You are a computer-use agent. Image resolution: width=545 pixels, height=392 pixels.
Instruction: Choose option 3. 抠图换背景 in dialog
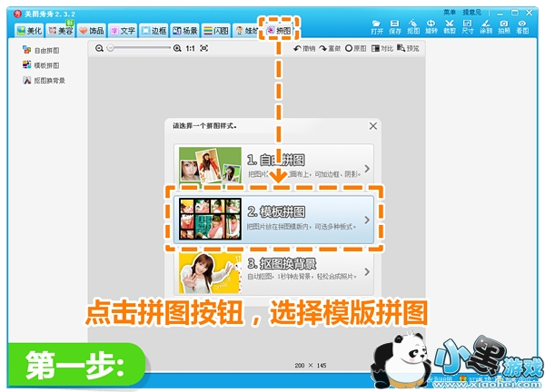click(x=274, y=273)
